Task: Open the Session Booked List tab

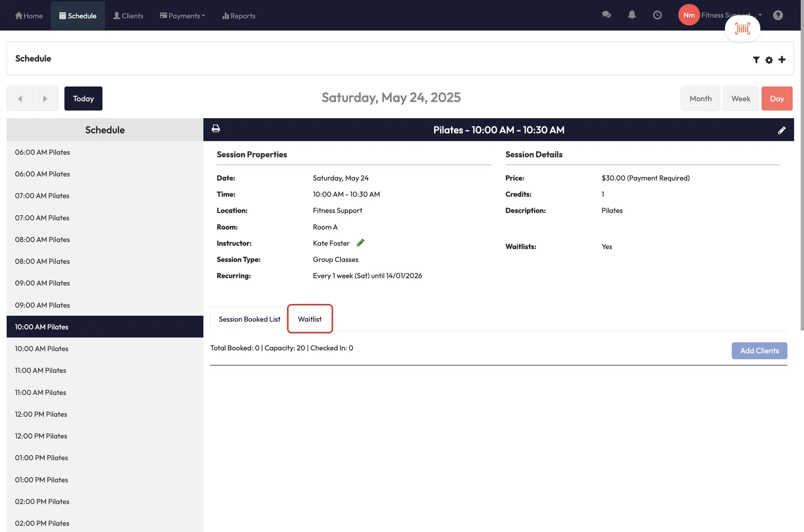Action: (249, 319)
